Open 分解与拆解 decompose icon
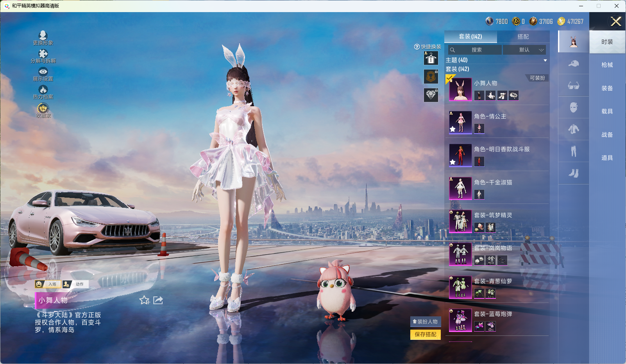This screenshot has height=364, width=626. pyautogui.click(x=43, y=54)
